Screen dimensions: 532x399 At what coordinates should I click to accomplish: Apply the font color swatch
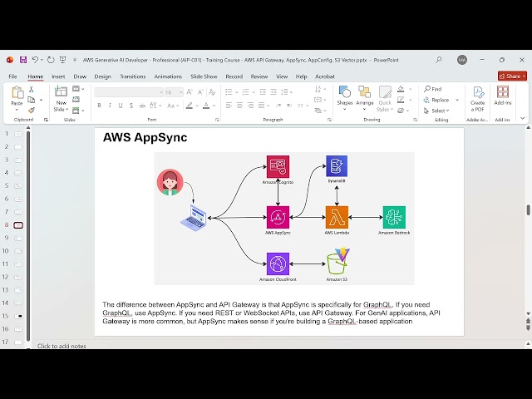206,106
